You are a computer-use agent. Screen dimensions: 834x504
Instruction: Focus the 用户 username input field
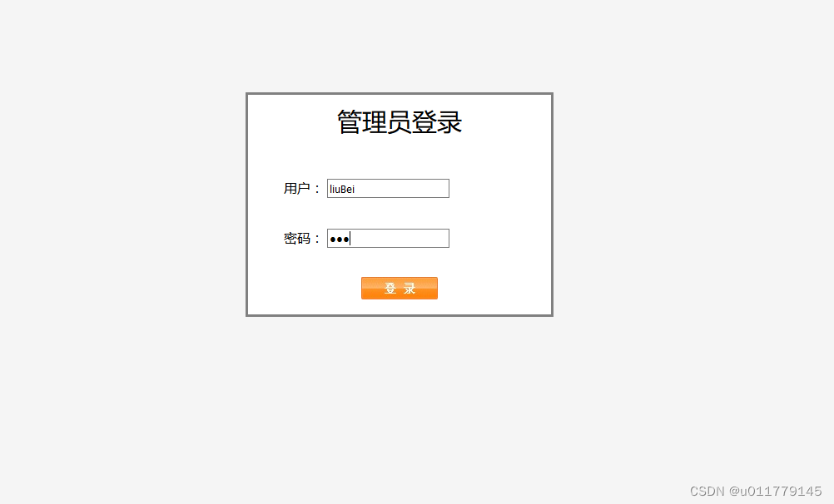tap(388, 188)
